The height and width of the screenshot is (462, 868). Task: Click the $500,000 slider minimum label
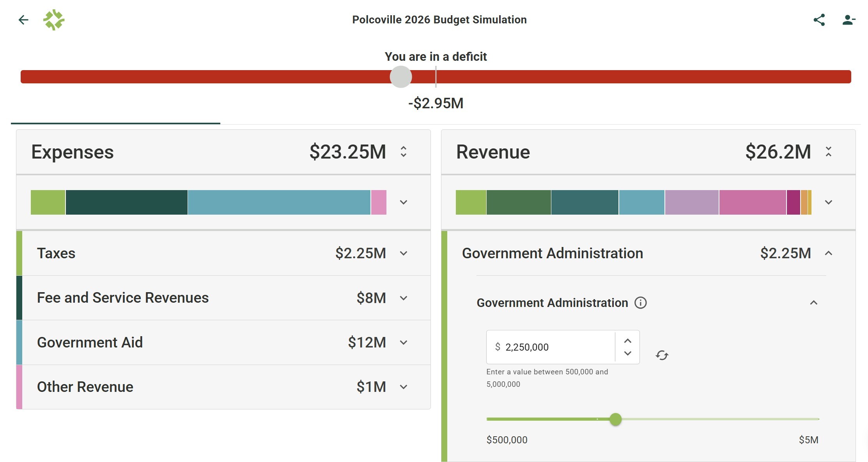click(x=507, y=440)
